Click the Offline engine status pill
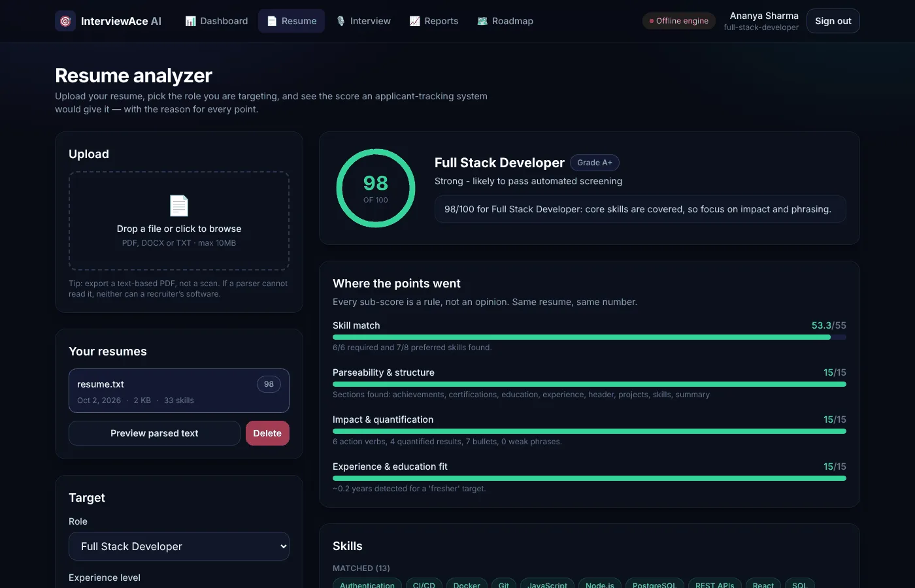Image resolution: width=915 pixels, height=588 pixels. click(x=679, y=21)
